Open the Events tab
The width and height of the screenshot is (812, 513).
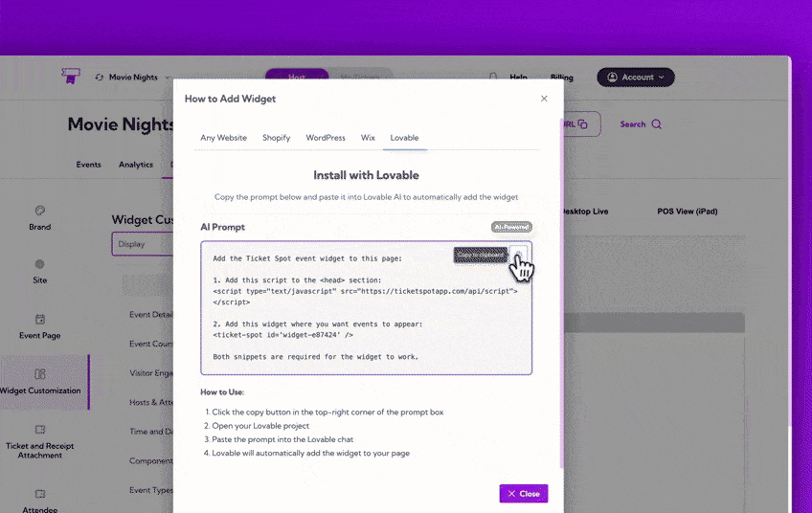point(88,165)
